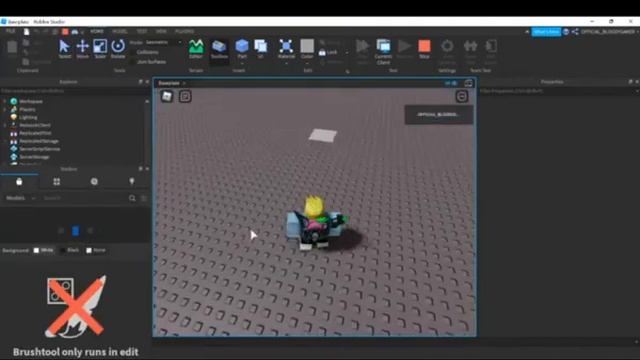
Task: Click in the Toolbox Search field
Action: click(84, 198)
